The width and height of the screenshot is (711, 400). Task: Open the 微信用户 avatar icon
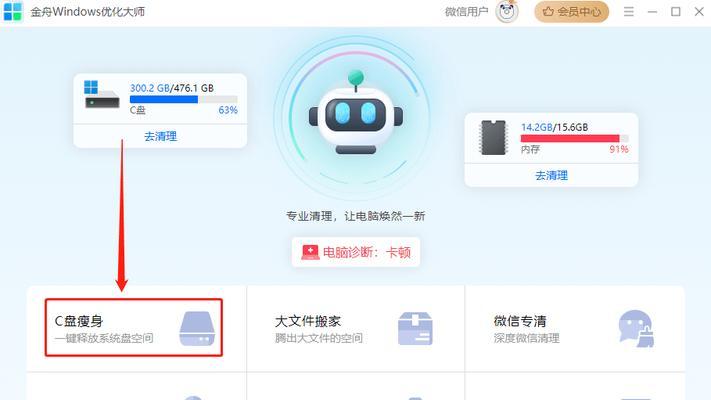506,11
